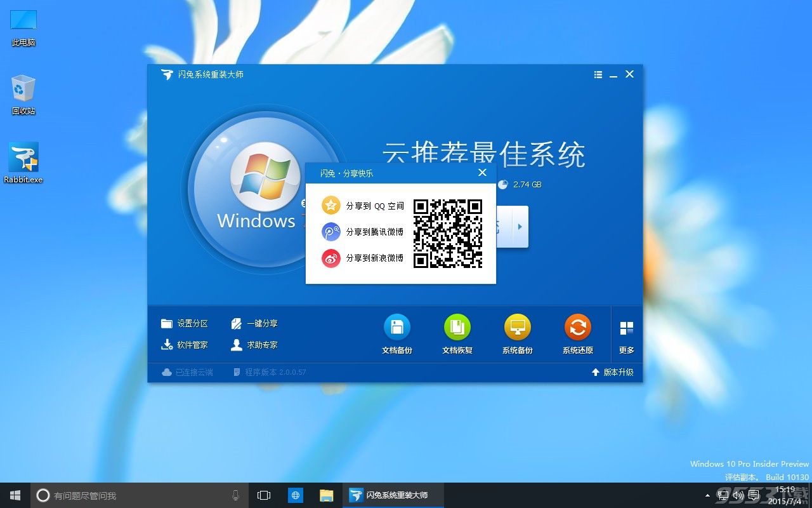Click the 已连接云端 cloud status
Image resolution: width=812 pixels, height=508 pixels.
pos(188,372)
